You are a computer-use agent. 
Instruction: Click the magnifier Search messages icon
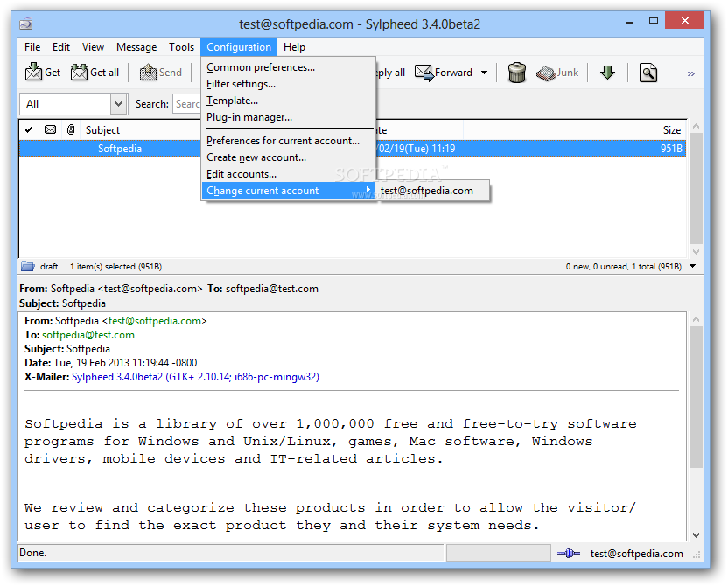click(x=648, y=73)
